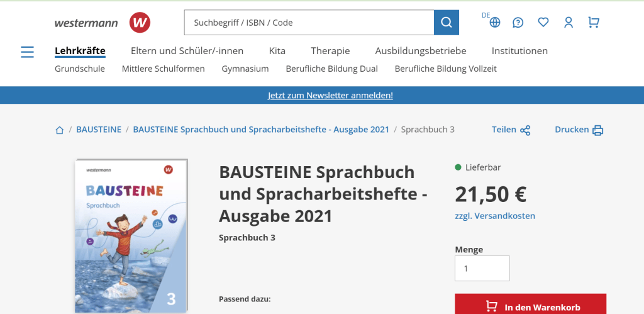Select Eltern und Schüler/-innen tab
Viewport: 644px width, 314px height.
pyautogui.click(x=187, y=51)
